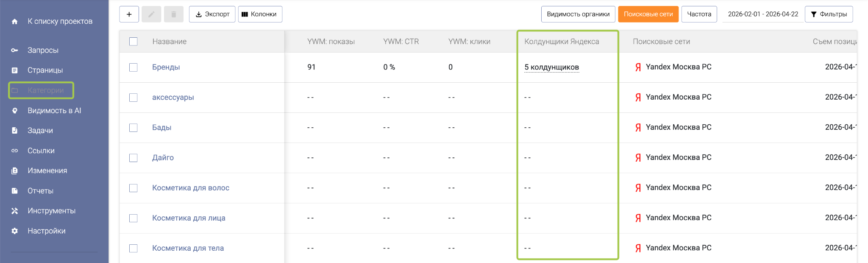
Task: Click home icon next to К списку проектов
Action: (15, 22)
